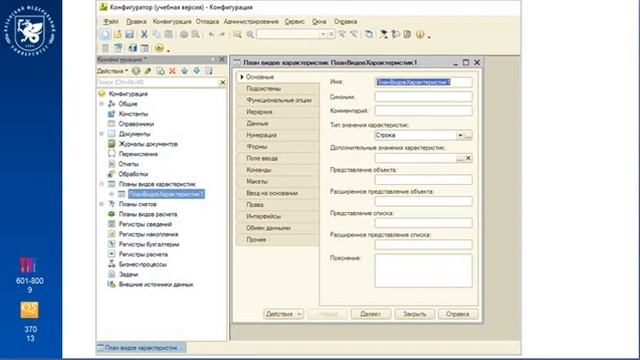Click the New document toolbar icon
Viewport: 640px width, 360px height.
[105, 34]
